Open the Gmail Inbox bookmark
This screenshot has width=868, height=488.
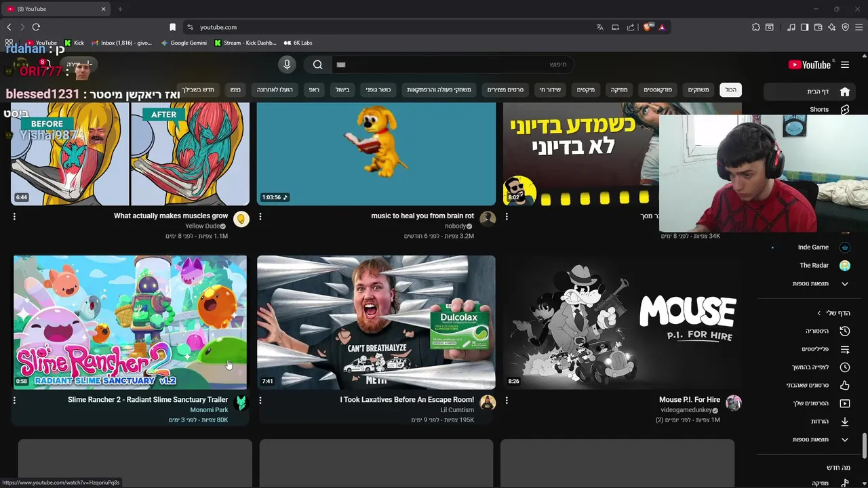pyautogui.click(x=121, y=43)
